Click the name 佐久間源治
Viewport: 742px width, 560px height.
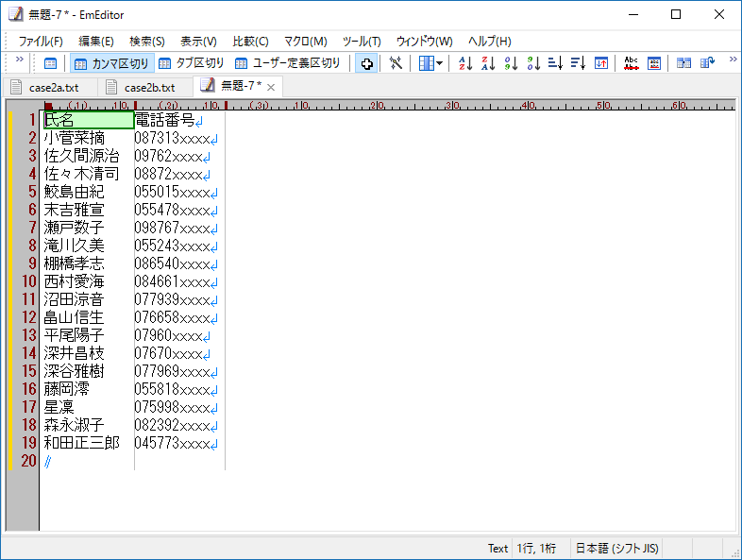click(81, 156)
